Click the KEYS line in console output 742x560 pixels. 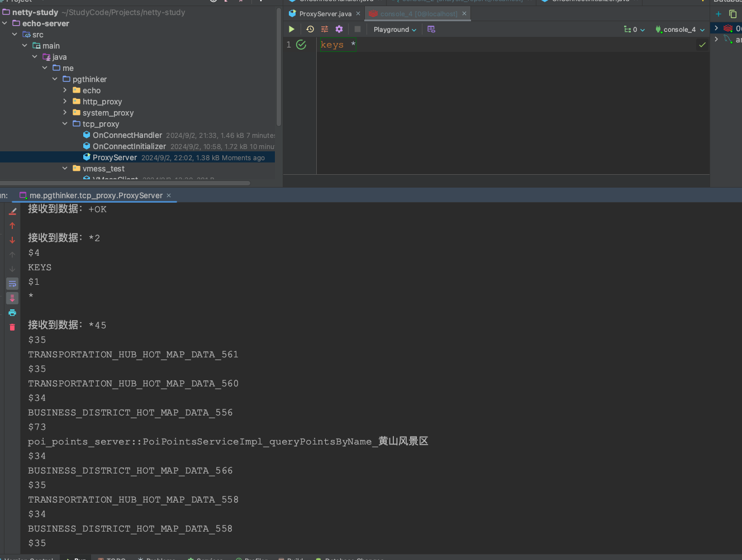(40, 267)
